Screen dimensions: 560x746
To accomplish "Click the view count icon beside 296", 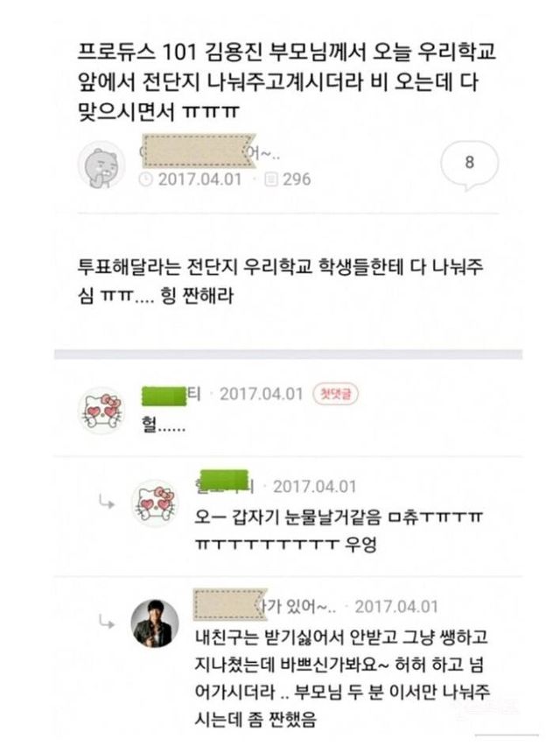I will (x=271, y=179).
